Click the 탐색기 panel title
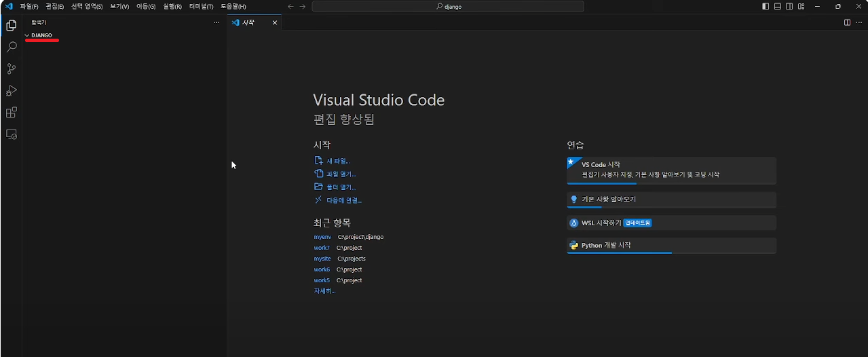This screenshot has width=868, height=357. click(39, 22)
